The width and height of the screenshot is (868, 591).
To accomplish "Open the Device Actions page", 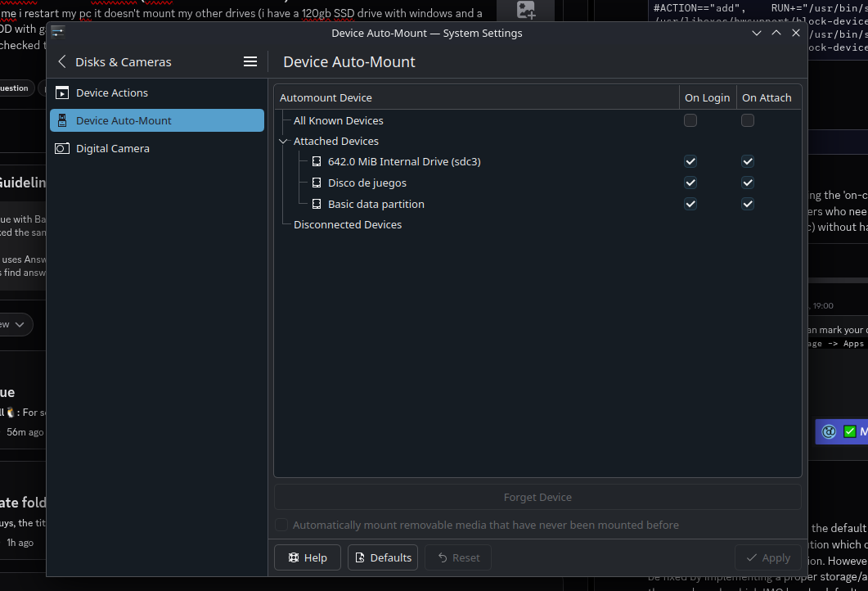I will pyautogui.click(x=156, y=92).
